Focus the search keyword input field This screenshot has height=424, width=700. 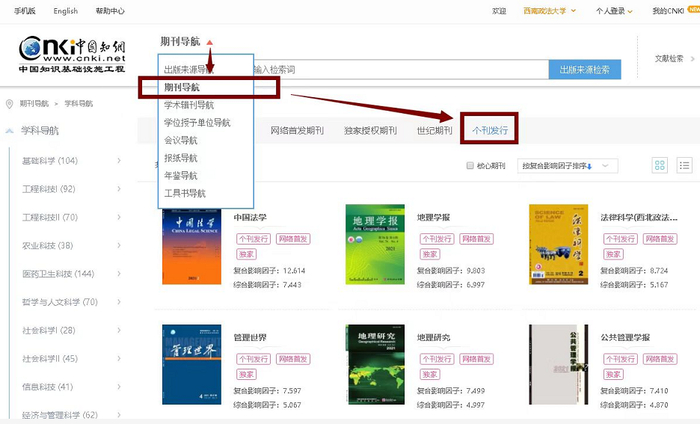pos(400,70)
